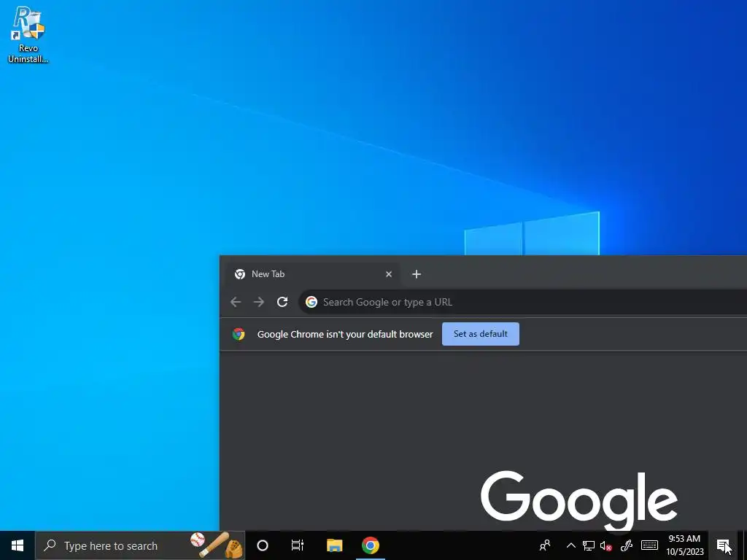Click the Chrome icon on the New Tab tab

[239, 274]
